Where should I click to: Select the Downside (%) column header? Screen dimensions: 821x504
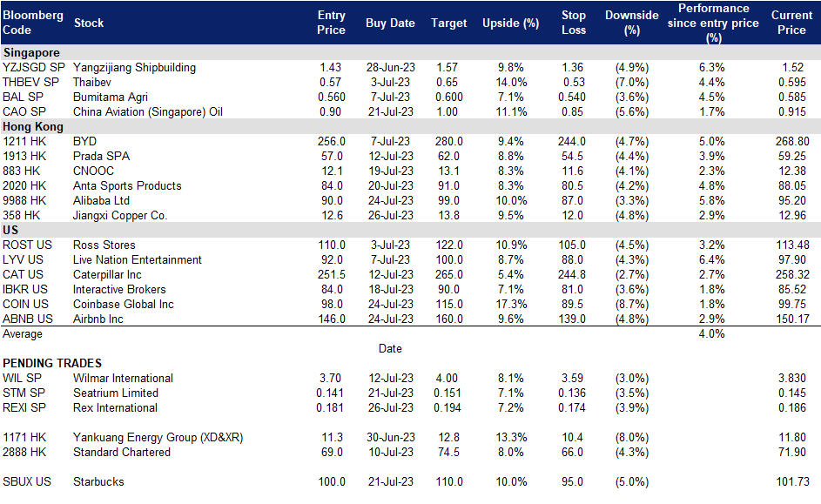tap(631, 23)
